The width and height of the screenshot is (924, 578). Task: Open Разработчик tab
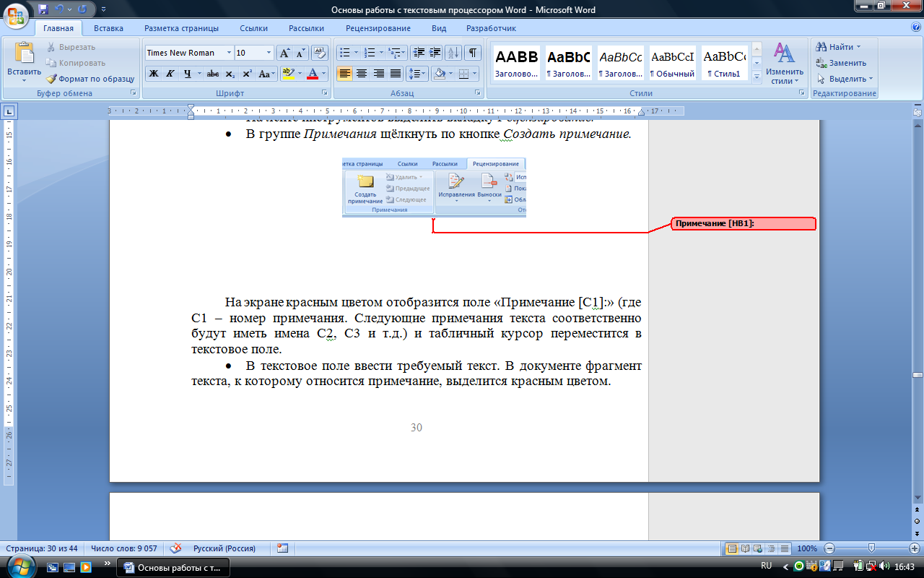[491, 28]
